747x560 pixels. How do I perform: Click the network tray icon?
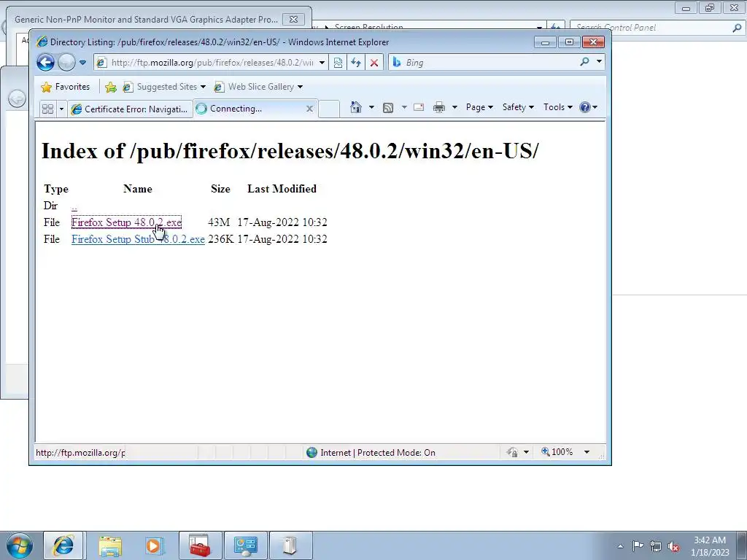coord(656,546)
